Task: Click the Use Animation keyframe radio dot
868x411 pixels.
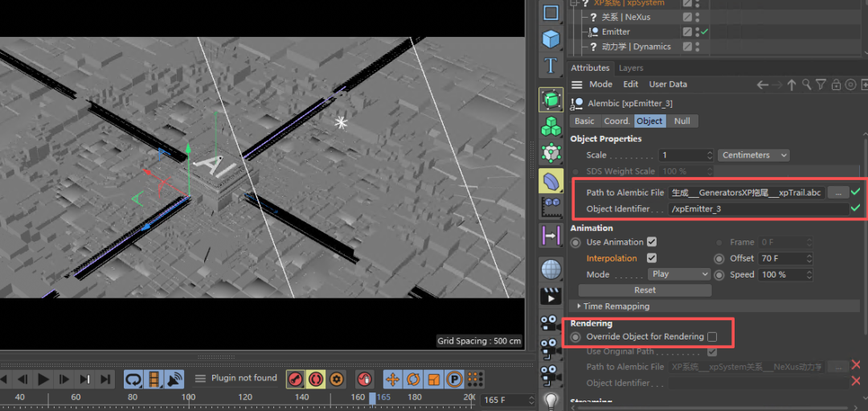Action: 576,242
